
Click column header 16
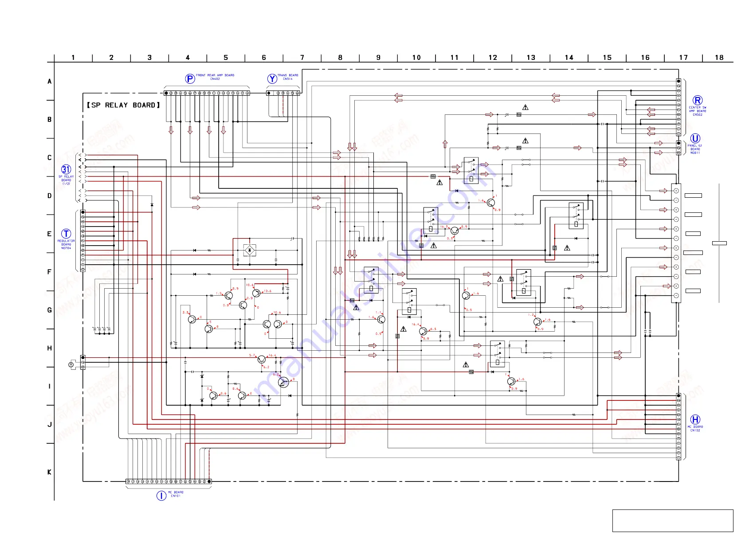click(x=645, y=58)
